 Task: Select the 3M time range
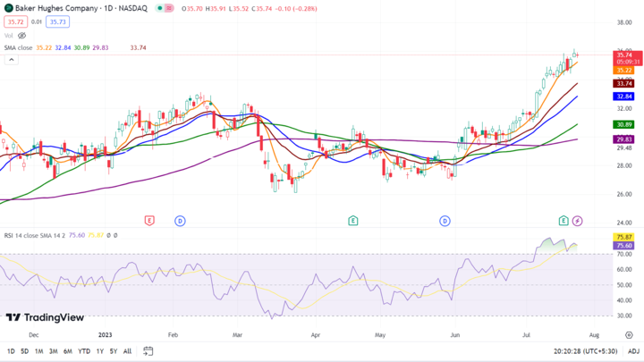point(54,351)
